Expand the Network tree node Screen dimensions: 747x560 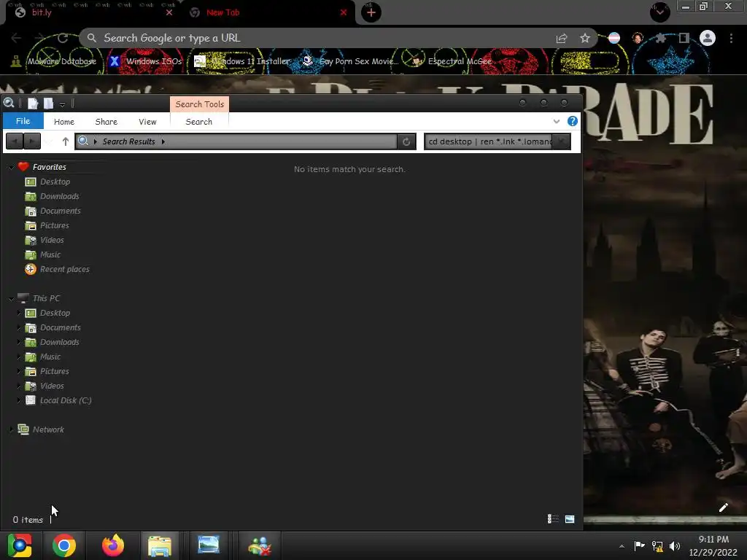(x=12, y=429)
